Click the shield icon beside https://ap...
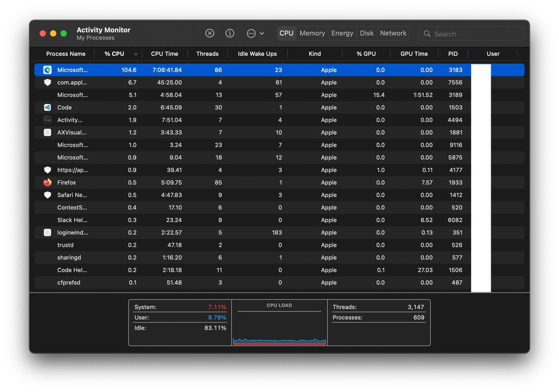559x392 pixels. [x=48, y=170]
